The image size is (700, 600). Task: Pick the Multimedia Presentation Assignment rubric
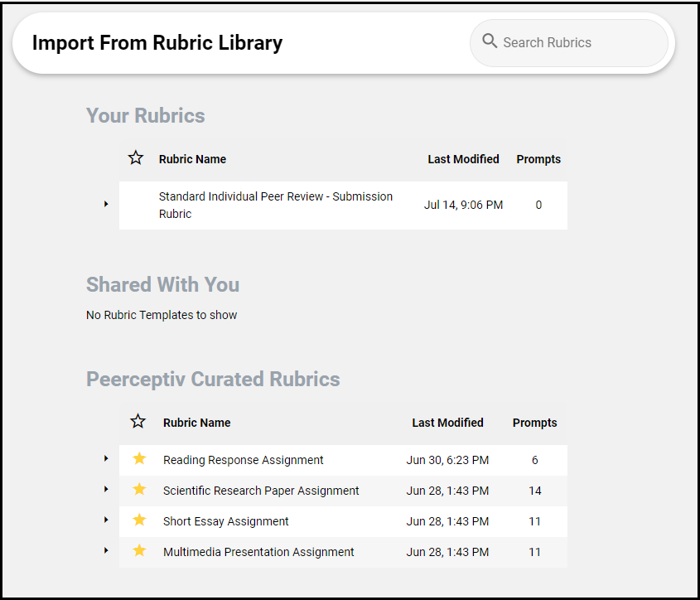pos(258,552)
